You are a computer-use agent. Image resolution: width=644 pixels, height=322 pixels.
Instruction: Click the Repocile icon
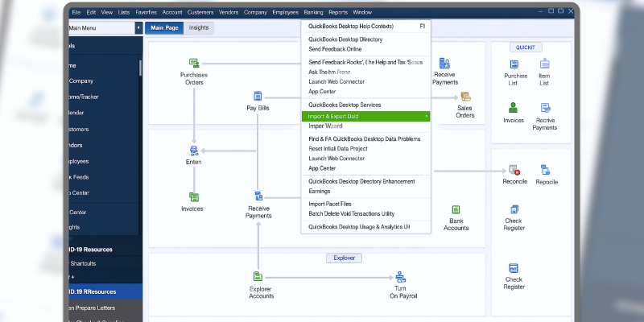pos(546,170)
